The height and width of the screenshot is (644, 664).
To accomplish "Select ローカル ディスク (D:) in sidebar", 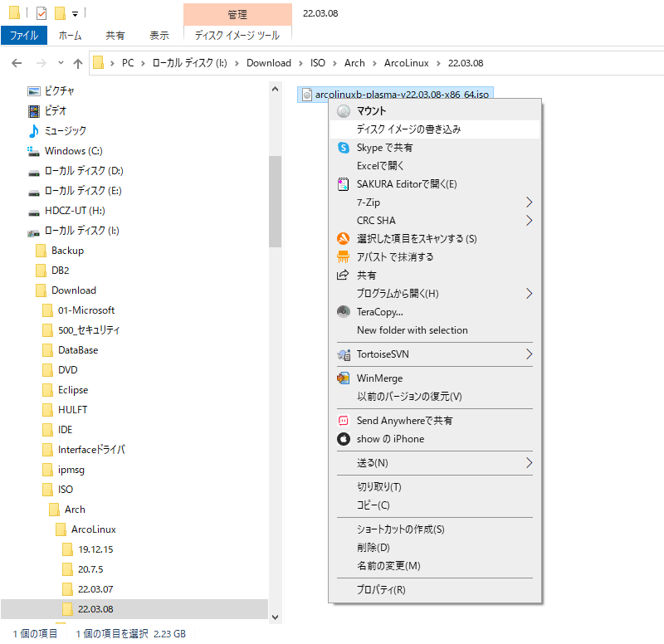I will pos(84,171).
